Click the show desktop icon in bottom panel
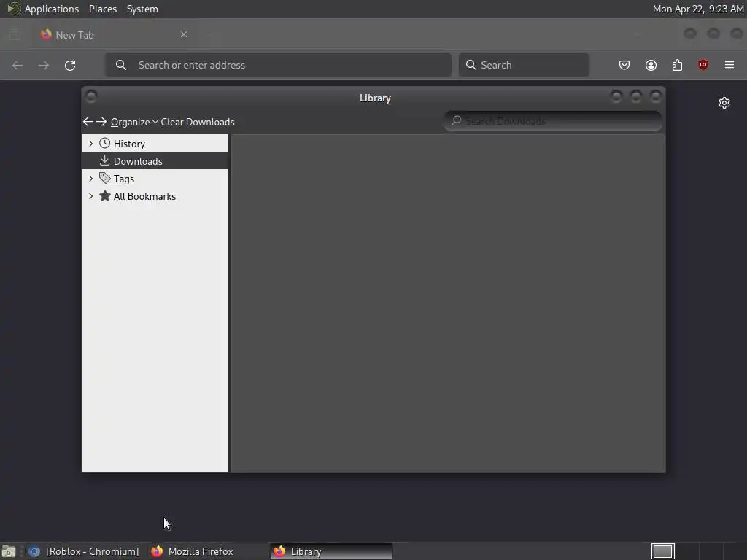 pyautogui.click(x=9, y=551)
